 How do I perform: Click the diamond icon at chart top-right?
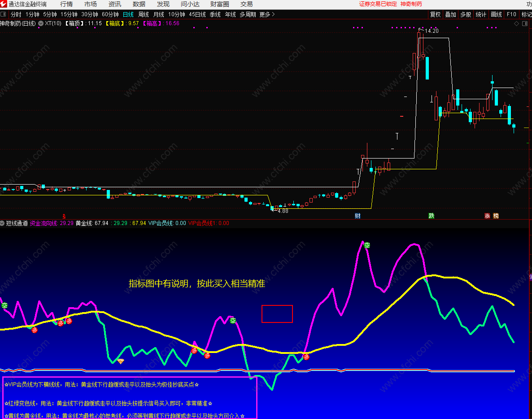(516, 23)
